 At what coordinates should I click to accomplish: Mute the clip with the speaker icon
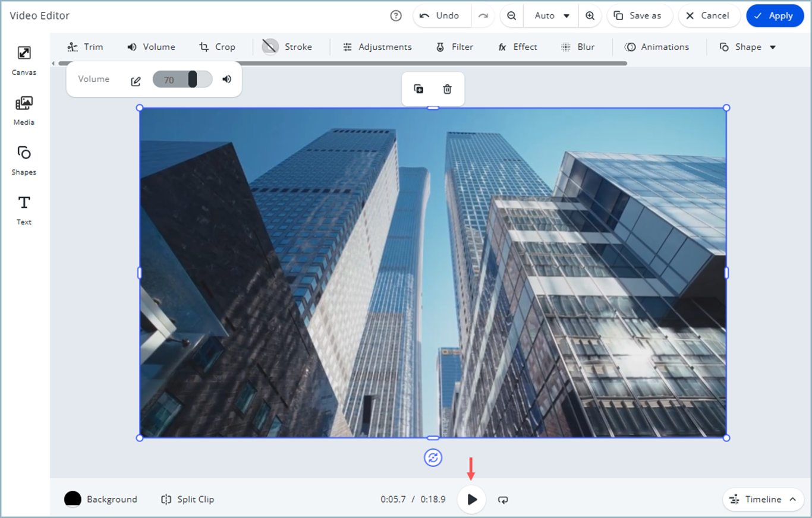pos(226,78)
